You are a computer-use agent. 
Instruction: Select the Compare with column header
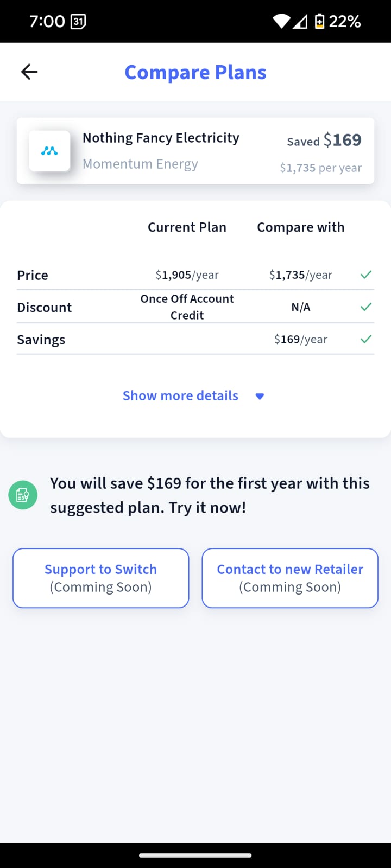click(300, 227)
